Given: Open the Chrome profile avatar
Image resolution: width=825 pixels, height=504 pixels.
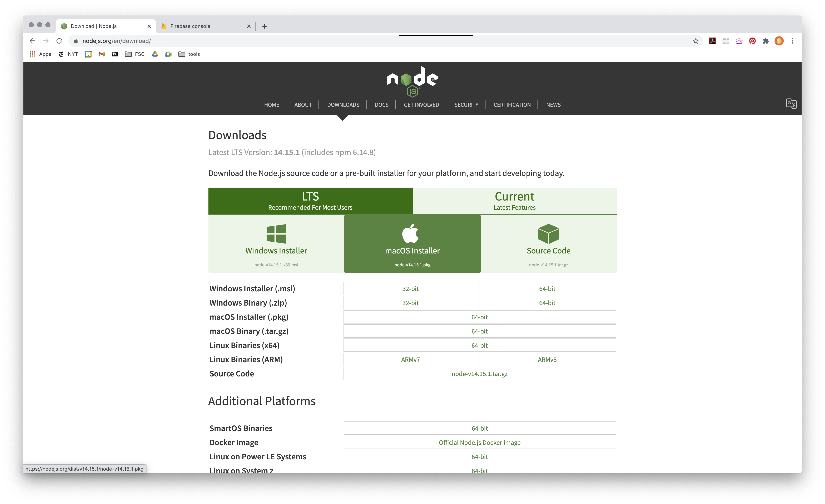Looking at the screenshot, I should pyautogui.click(x=779, y=41).
